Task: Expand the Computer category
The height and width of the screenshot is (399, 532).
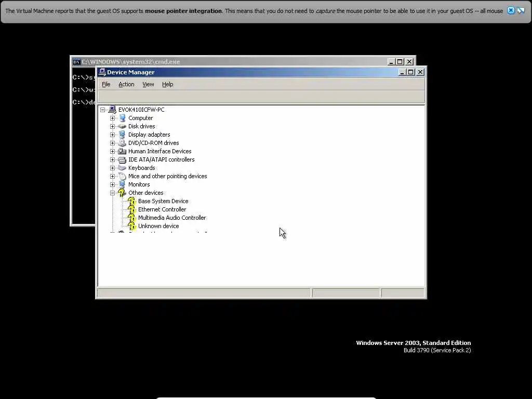Action: click(x=112, y=118)
